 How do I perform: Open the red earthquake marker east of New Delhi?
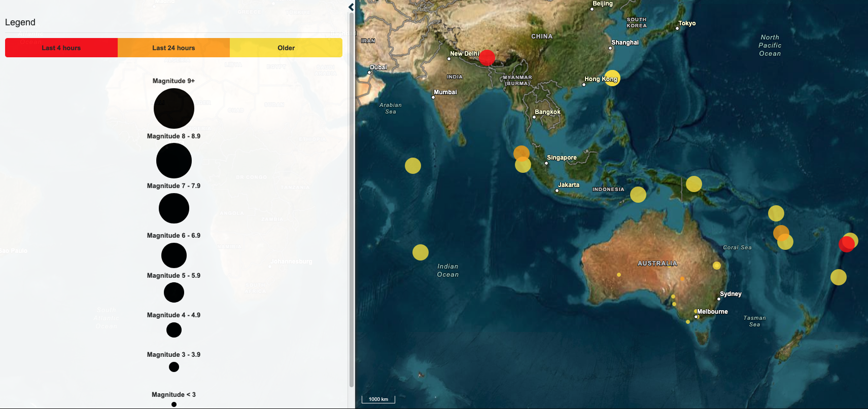(x=487, y=57)
